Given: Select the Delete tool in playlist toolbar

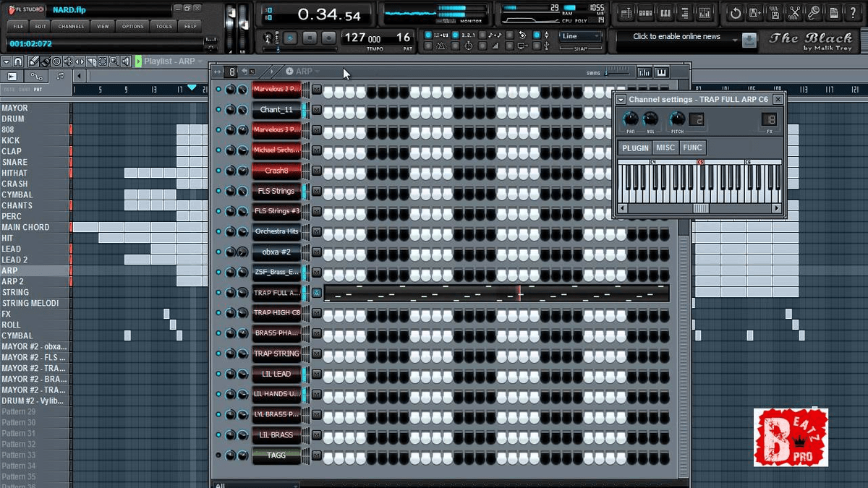Looking at the screenshot, I should click(56, 61).
